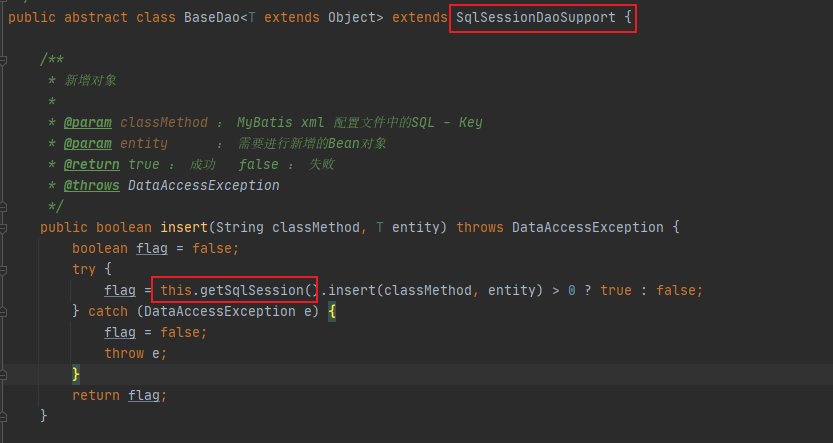Screen dimensions: 833x443
Task: Click the @return Javadoc tag
Action: pos(92,165)
